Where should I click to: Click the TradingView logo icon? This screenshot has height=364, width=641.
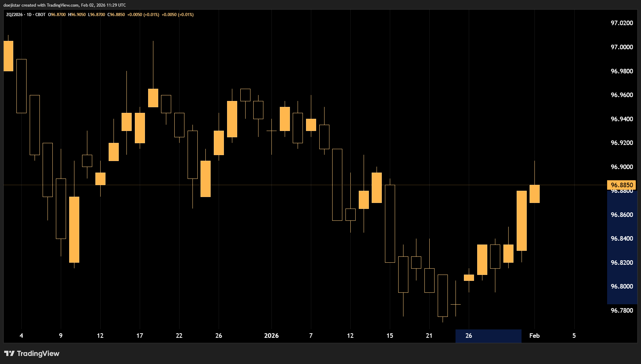click(9, 354)
